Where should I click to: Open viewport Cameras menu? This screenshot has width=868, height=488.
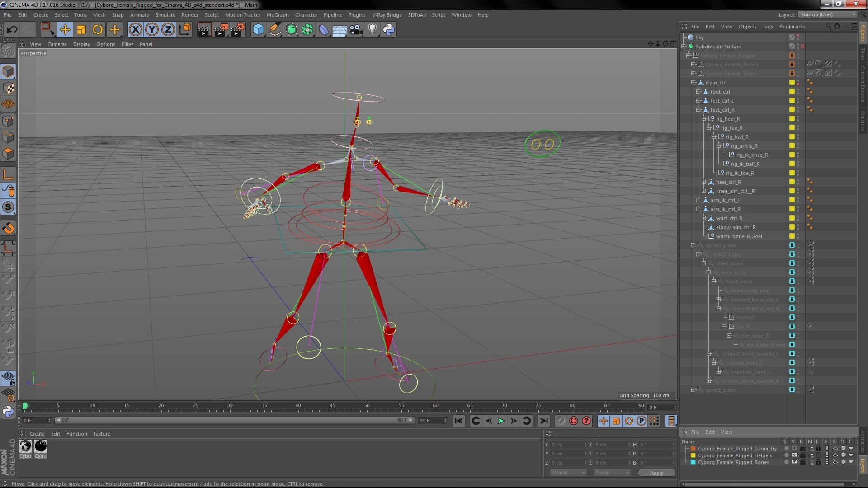(57, 44)
